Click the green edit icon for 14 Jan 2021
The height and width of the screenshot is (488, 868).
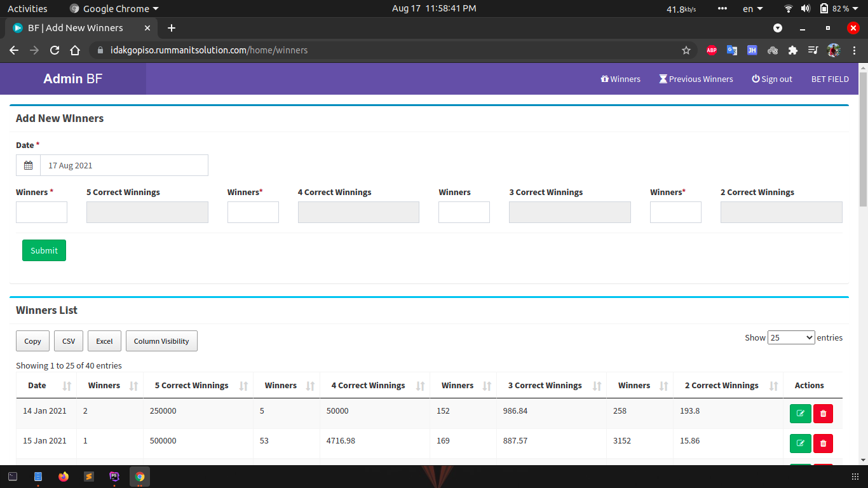[800, 413]
